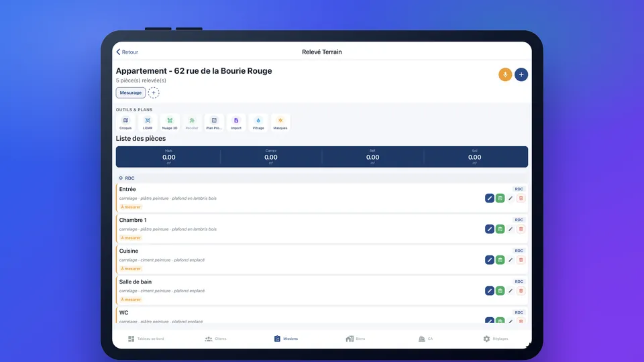
Task: Click the Liste des pièces heading
Action: pos(141,139)
